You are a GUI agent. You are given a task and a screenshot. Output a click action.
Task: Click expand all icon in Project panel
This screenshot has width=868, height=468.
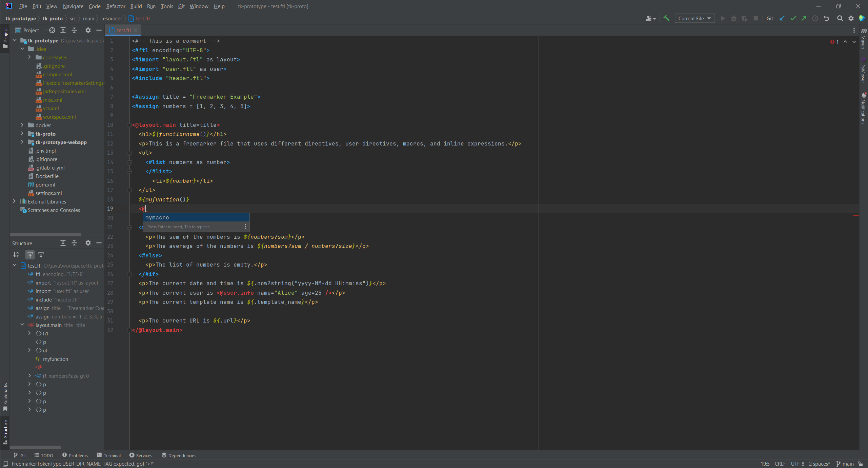(x=63, y=30)
